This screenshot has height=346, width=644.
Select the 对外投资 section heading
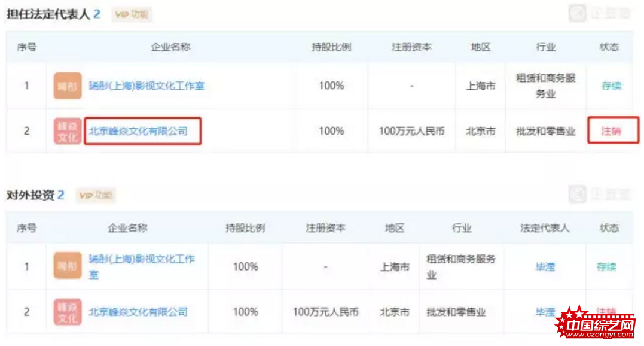(30, 195)
